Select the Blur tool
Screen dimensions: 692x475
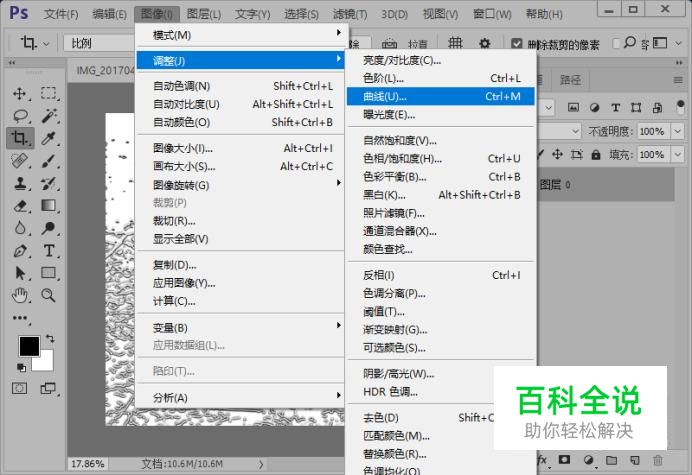tap(20, 228)
